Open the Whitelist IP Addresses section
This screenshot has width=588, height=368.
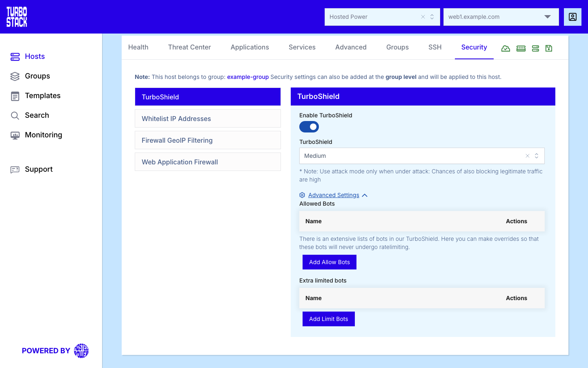tap(208, 119)
